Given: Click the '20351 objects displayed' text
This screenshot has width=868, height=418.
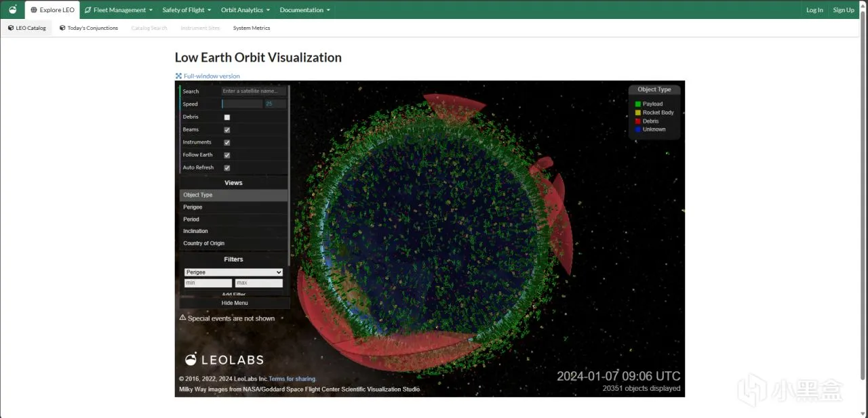Looking at the screenshot, I should (642, 388).
